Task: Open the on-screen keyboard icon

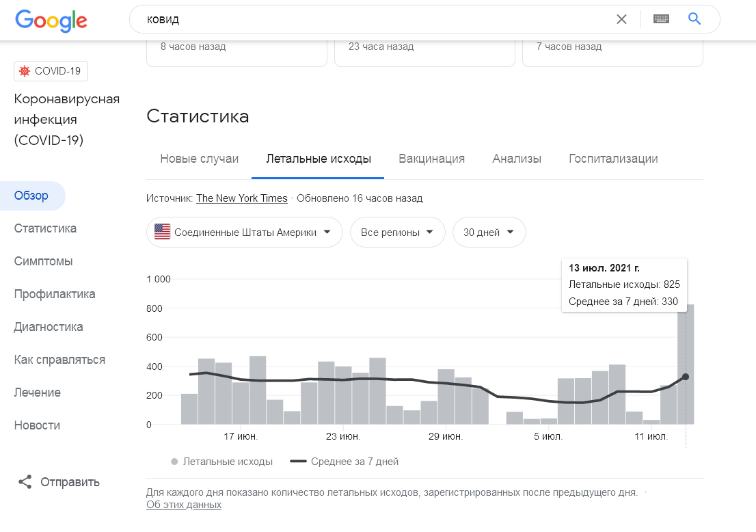Action: point(660,19)
